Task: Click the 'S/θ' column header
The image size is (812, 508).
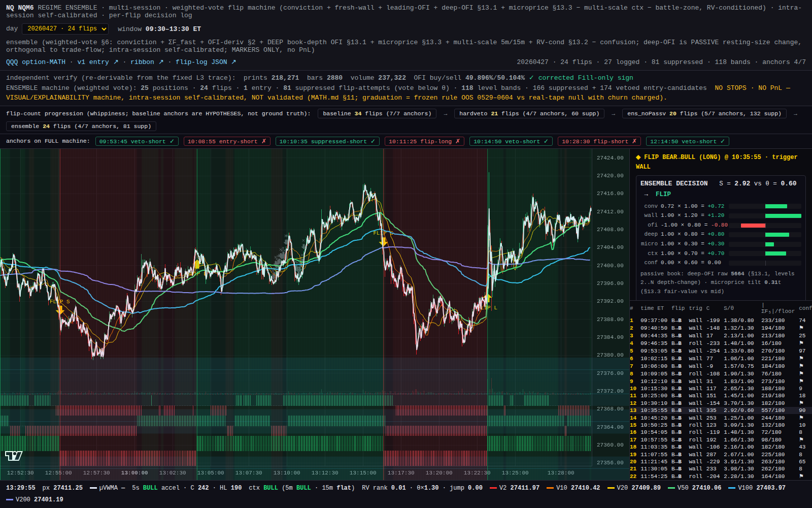Action: [x=729, y=308]
